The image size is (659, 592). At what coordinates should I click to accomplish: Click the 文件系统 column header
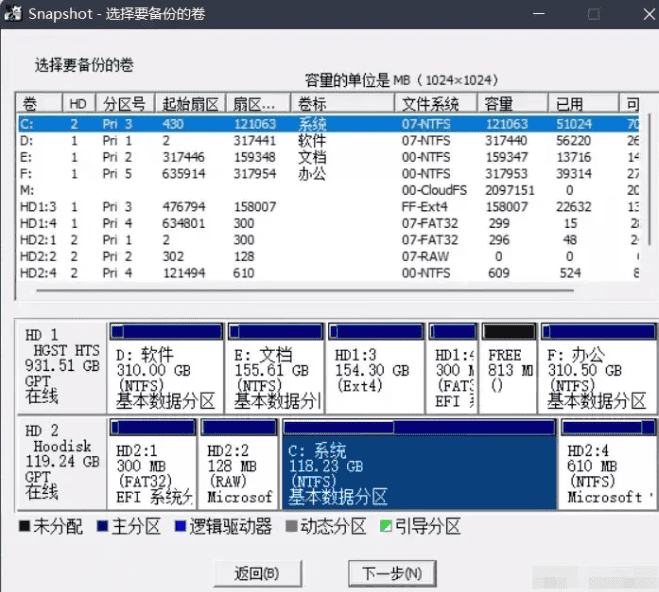coord(435,103)
